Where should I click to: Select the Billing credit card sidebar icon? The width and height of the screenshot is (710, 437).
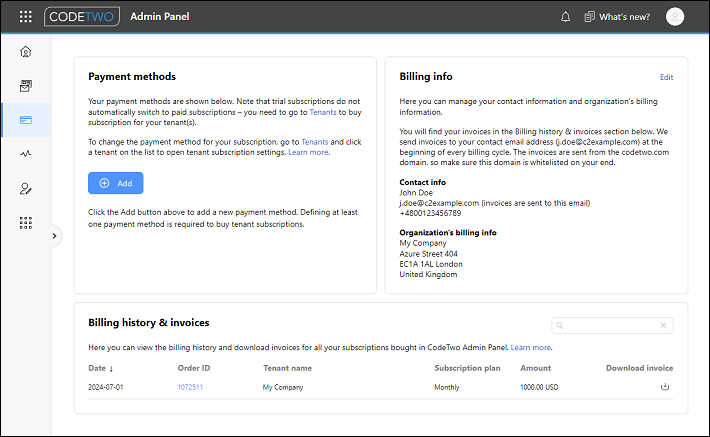[x=26, y=120]
